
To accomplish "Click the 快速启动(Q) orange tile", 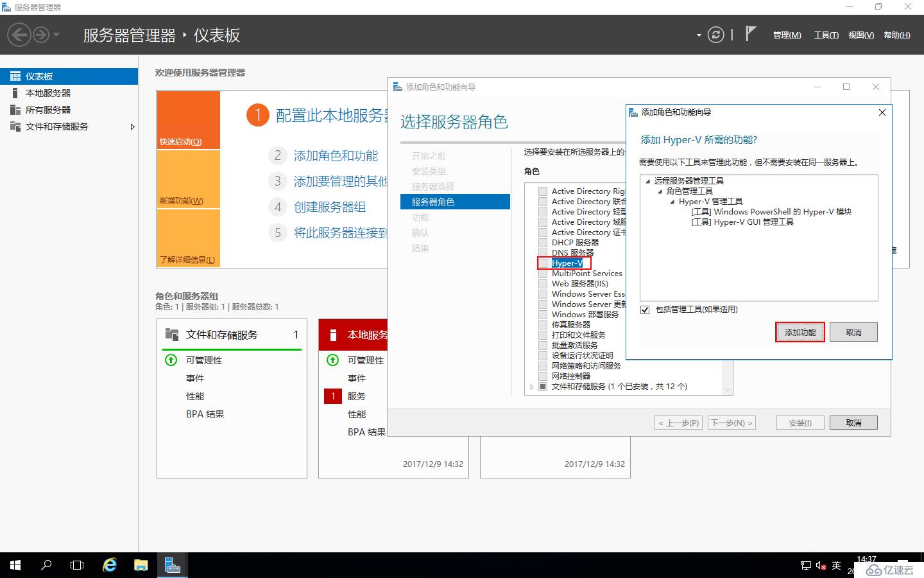I will tap(189, 120).
